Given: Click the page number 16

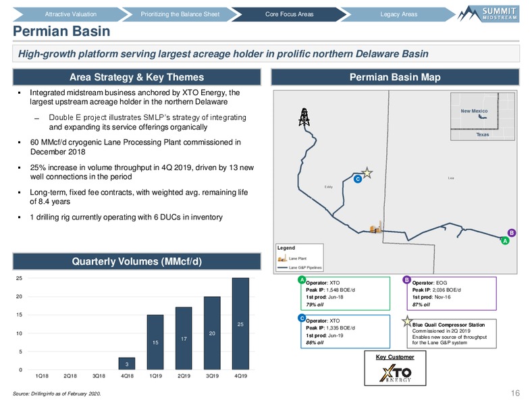Looking at the screenshot, I should point(515,393).
